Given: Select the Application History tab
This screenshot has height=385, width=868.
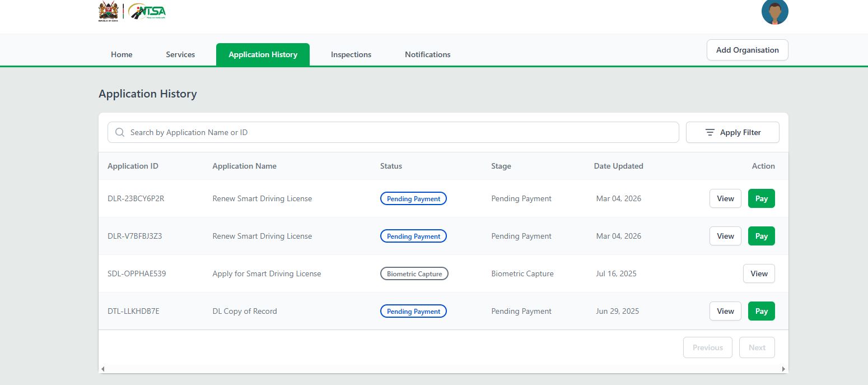Looking at the screenshot, I should 263,54.
